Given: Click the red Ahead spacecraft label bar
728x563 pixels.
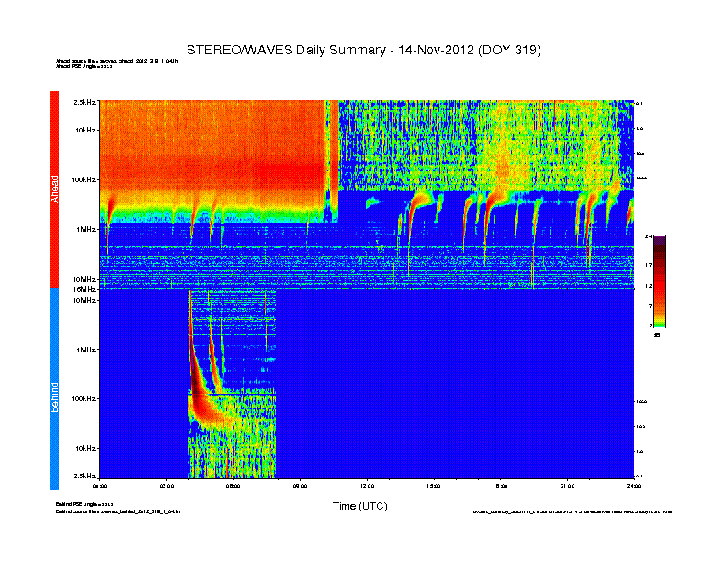Looking at the screenshot, I should click(x=54, y=189).
